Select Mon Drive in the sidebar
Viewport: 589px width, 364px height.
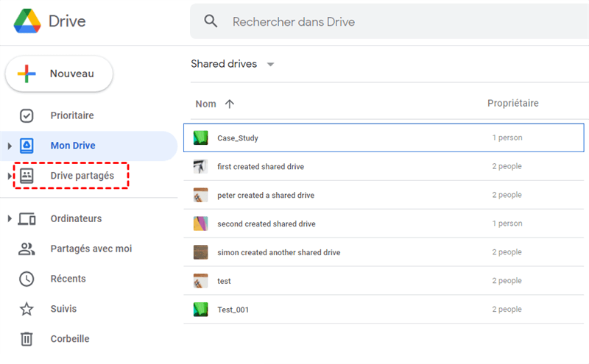[73, 146]
